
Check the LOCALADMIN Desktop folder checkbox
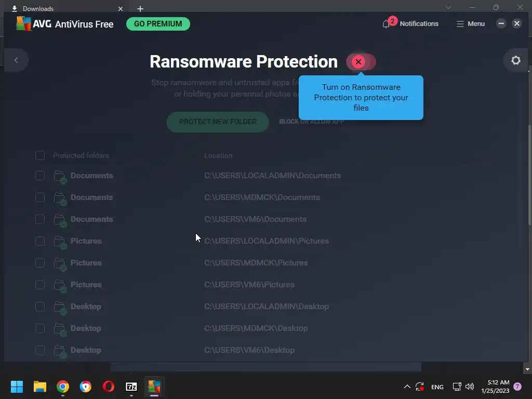click(x=40, y=307)
